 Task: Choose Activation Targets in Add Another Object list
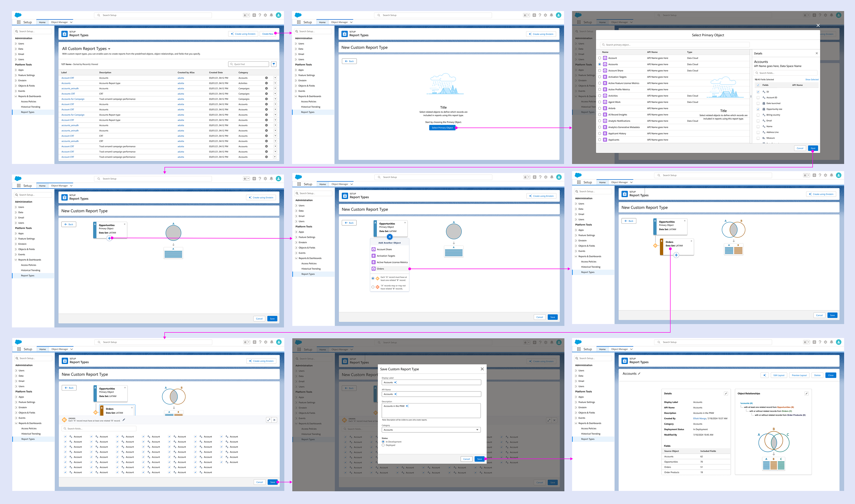click(x=390, y=256)
